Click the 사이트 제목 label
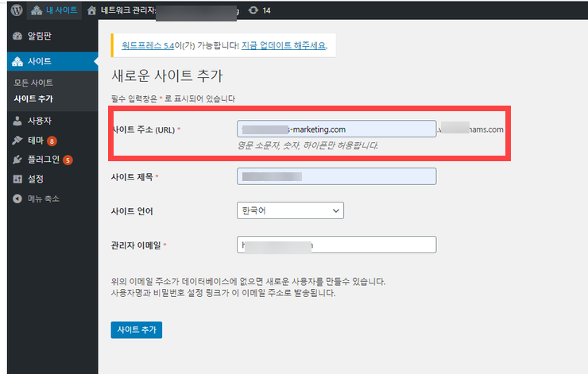 pos(132,177)
